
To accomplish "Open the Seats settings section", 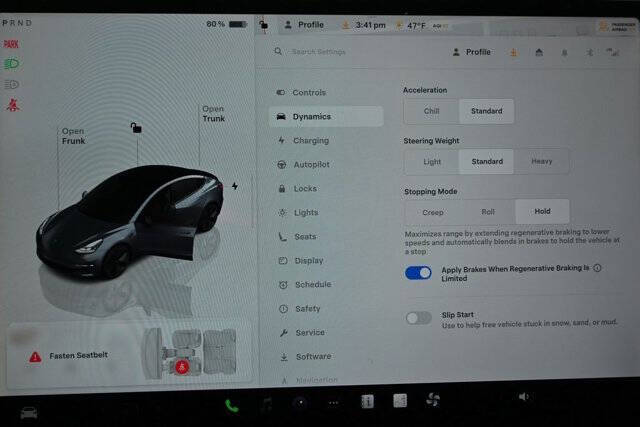I will (x=328, y=237).
